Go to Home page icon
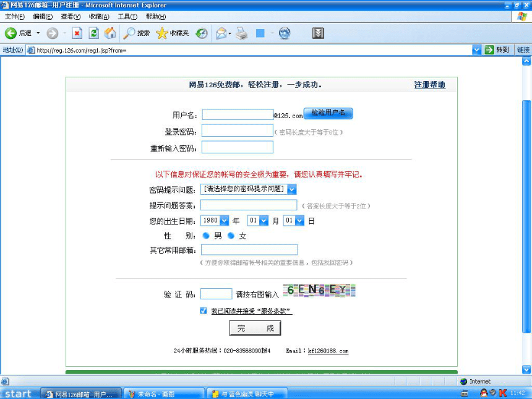The width and height of the screenshot is (532, 399). tap(110, 33)
